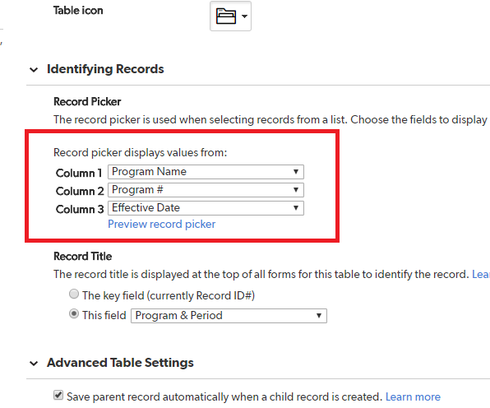Open the Column 3 Effective Date dropdown
Screen dimensions: 490x408
pos(206,208)
